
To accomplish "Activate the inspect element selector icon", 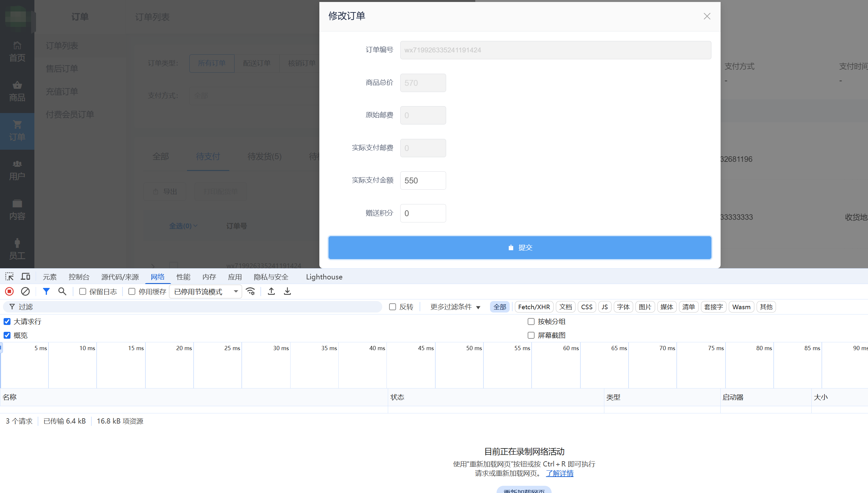I will (x=9, y=276).
